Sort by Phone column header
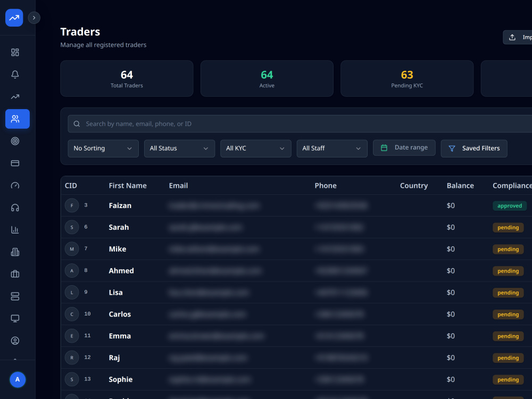The height and width of the screenshot is (399, 532). pyautogui.click(x=326, y=186)
